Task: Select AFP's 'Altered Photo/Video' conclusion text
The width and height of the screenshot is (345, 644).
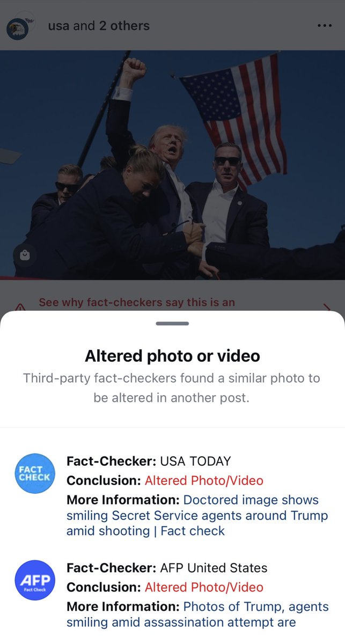Action: 204,587
